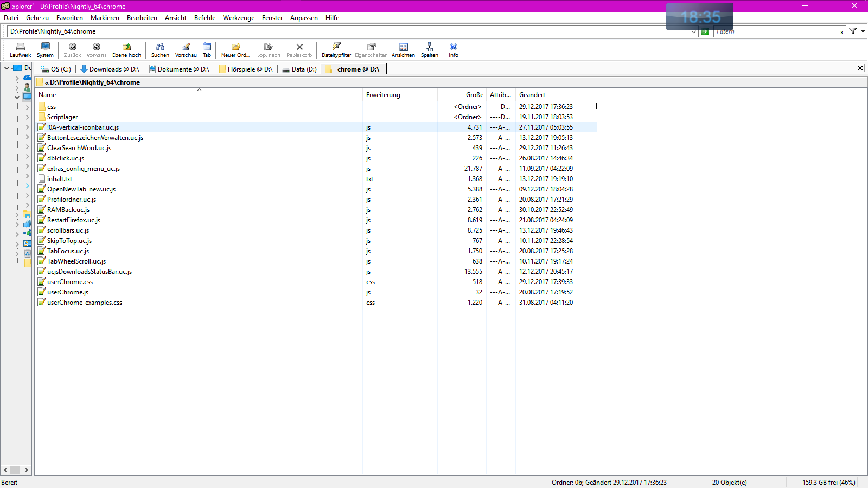Collapse the top tree node in sidebar
Screen dimensions: 868x488
click(x=7, y=68)
